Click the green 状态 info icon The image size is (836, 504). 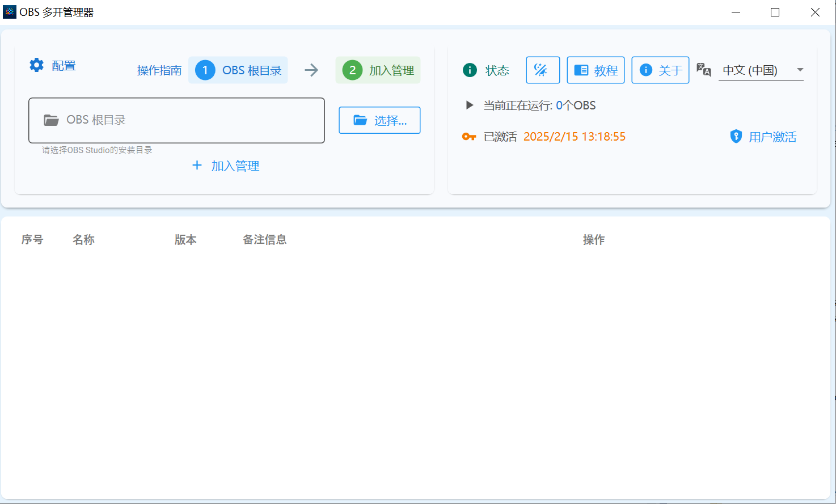pyautogui.click(x=470, y=70)
